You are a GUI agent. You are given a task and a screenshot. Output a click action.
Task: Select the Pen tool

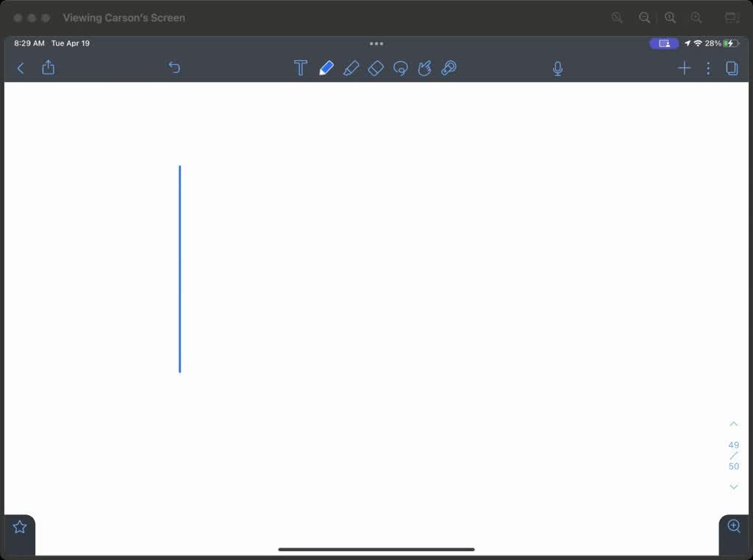pyautogui.click(x=326, y=68)
